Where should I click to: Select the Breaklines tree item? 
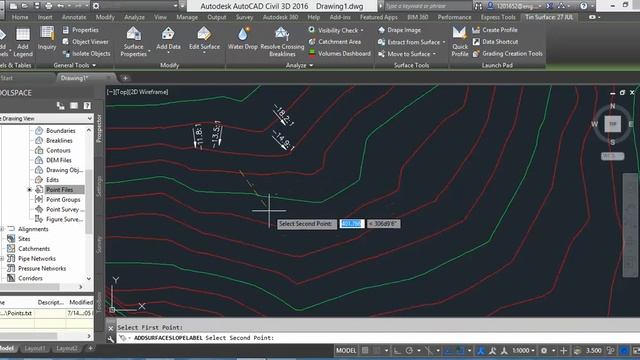tap(59, 140)
